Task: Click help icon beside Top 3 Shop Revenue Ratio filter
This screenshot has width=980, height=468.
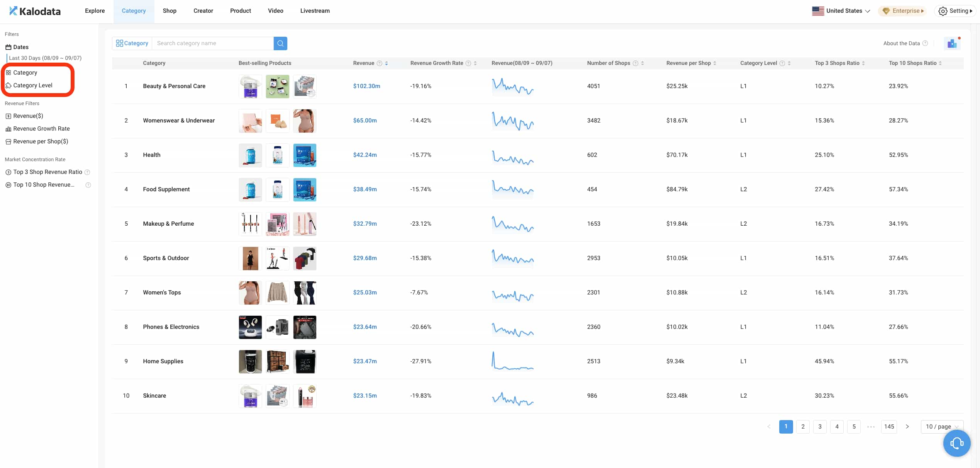Action: coord(87,172)
